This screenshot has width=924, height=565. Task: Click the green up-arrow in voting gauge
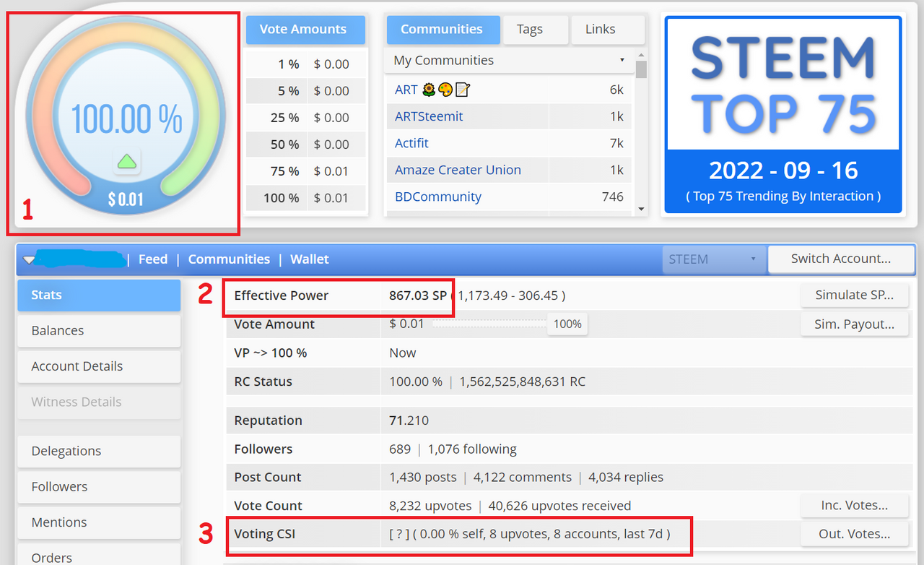coord(127,162)
